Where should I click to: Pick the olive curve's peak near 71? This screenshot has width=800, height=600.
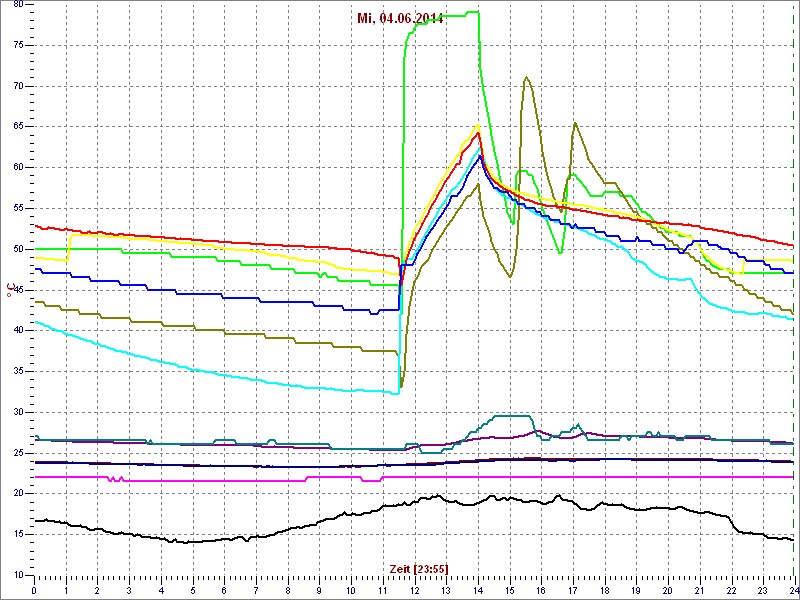[x=526, y=78]
